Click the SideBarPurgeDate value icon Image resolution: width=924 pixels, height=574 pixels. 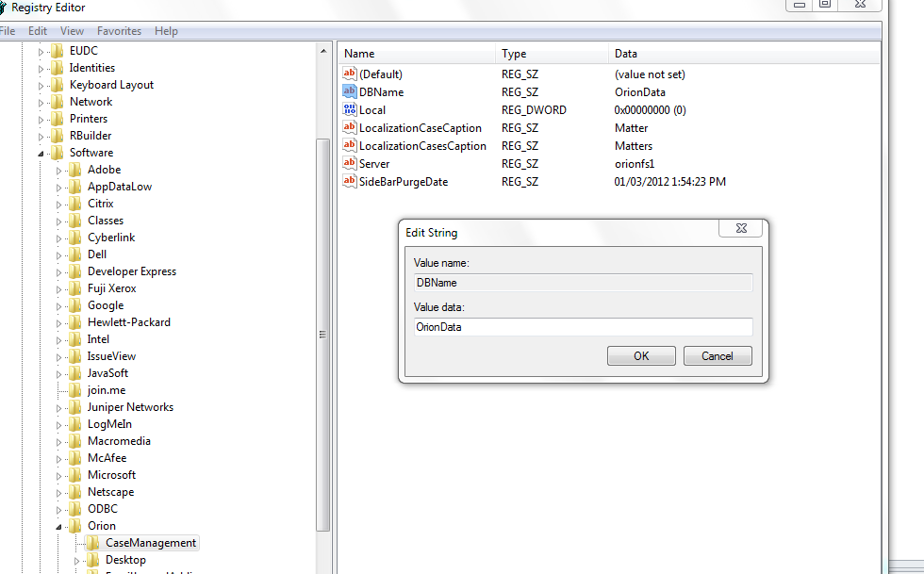point(350,181)
